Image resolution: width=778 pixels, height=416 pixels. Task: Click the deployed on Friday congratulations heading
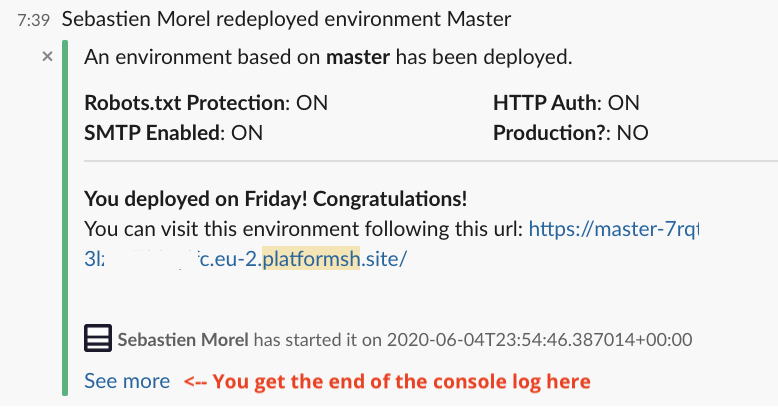tap(275, 199)
